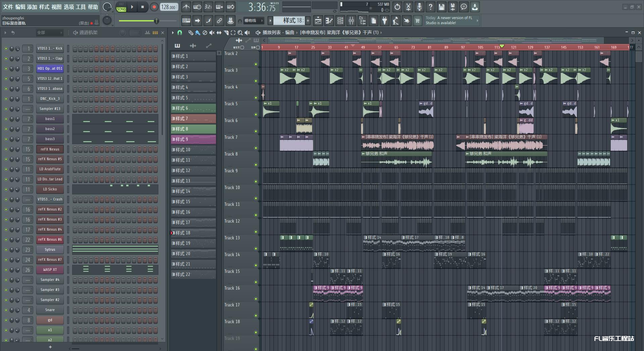Toggle the metronome icon

pyautogui.click(x=186, y=7)
